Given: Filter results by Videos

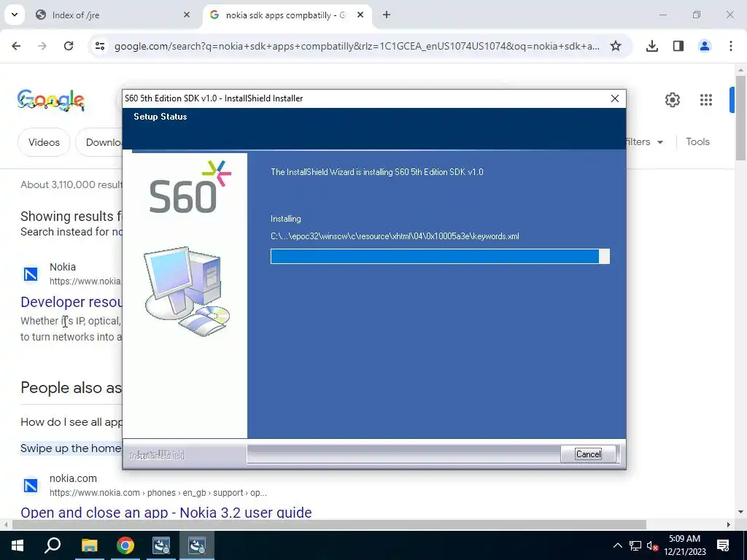Looking at the screenshot, I should pos(44,142).
